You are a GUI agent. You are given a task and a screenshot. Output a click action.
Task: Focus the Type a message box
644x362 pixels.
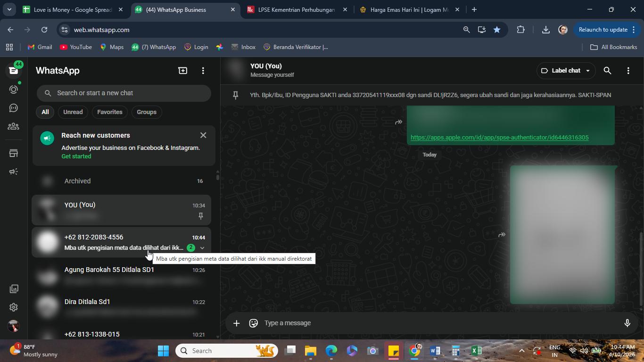pos(438,323)
